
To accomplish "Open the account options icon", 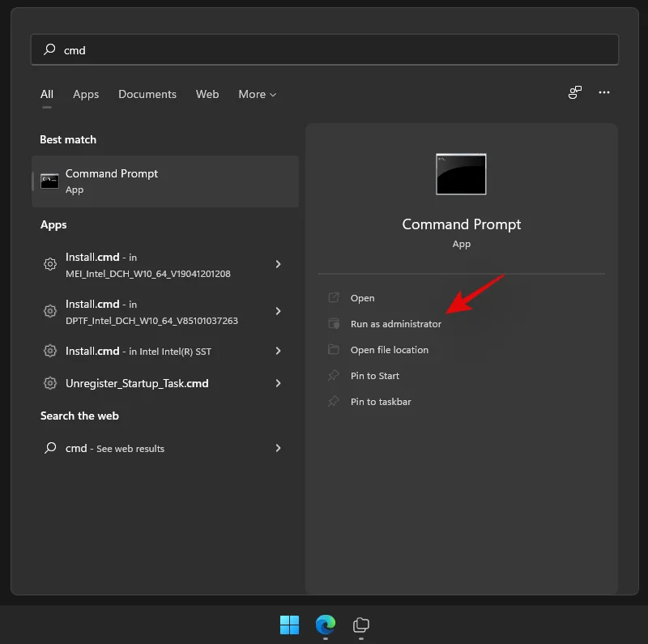I will tap(574, 92).
